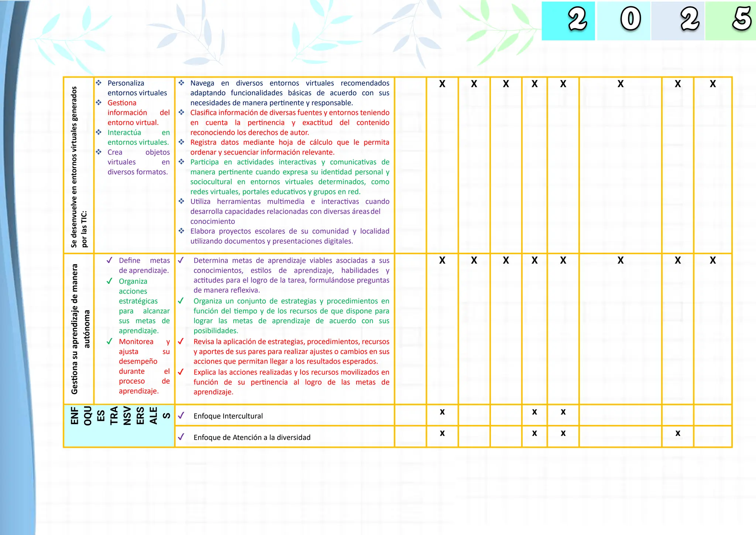This screenshot has height=535, width=756.
Task: Click the purple text 'Crea objetos virtuales en diversos formatos.'
Action: tap(138, 162)
